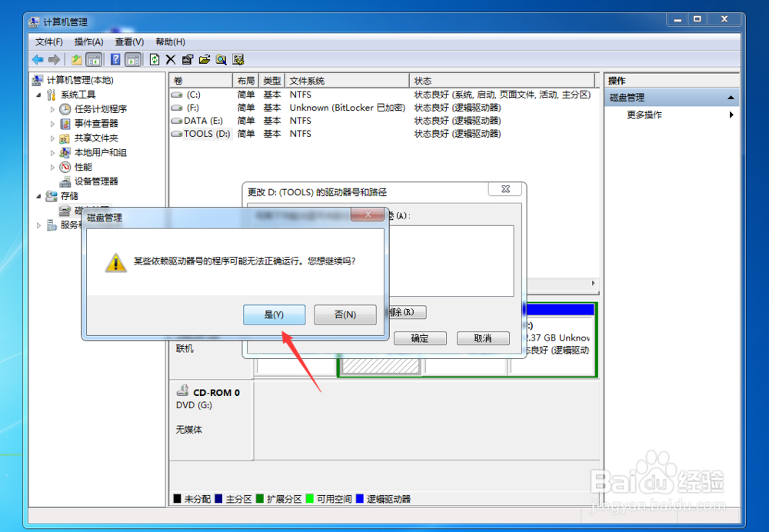Expand the 服务 tree node arrow

[x=38, y=225]
